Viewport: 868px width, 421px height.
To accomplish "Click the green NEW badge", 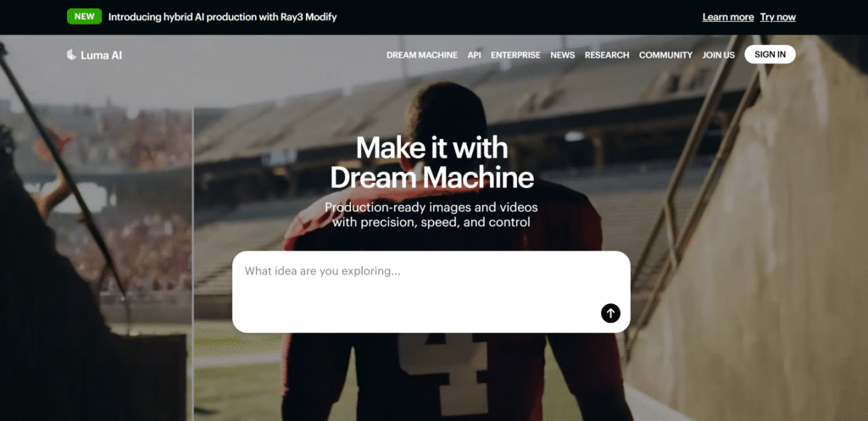I will (84, 17).
